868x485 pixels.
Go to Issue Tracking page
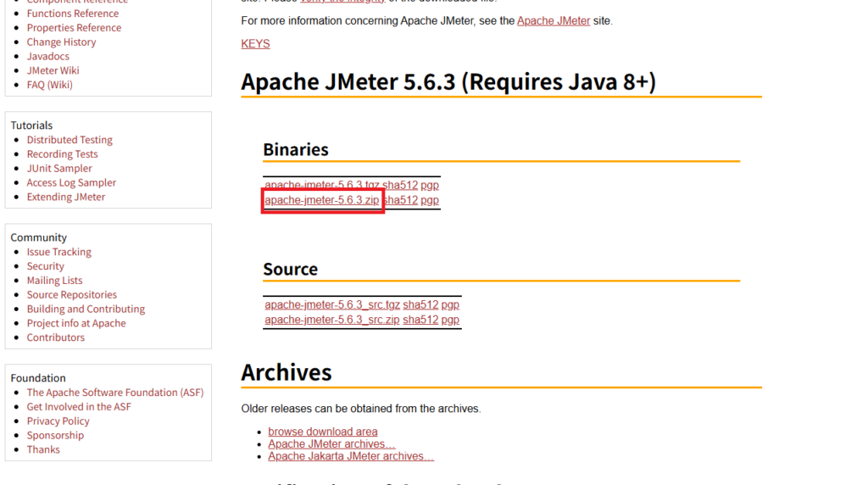click(58, 252)
